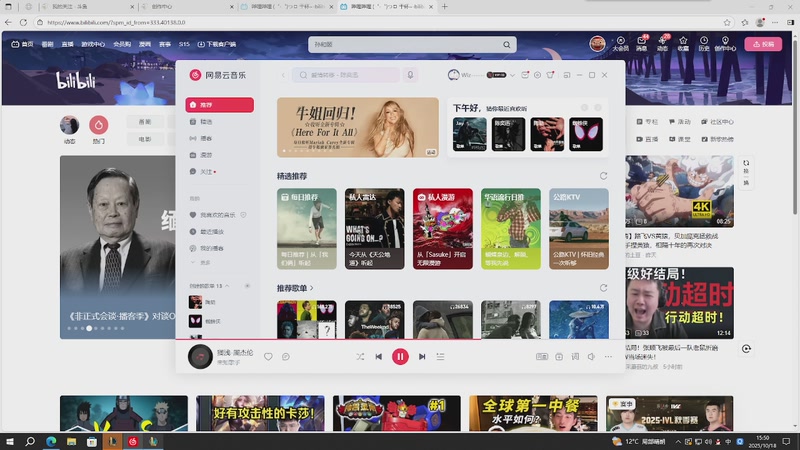Toggle shuffle playback mode icon
Screen dimensions: 800x450
tap(360, 357)
